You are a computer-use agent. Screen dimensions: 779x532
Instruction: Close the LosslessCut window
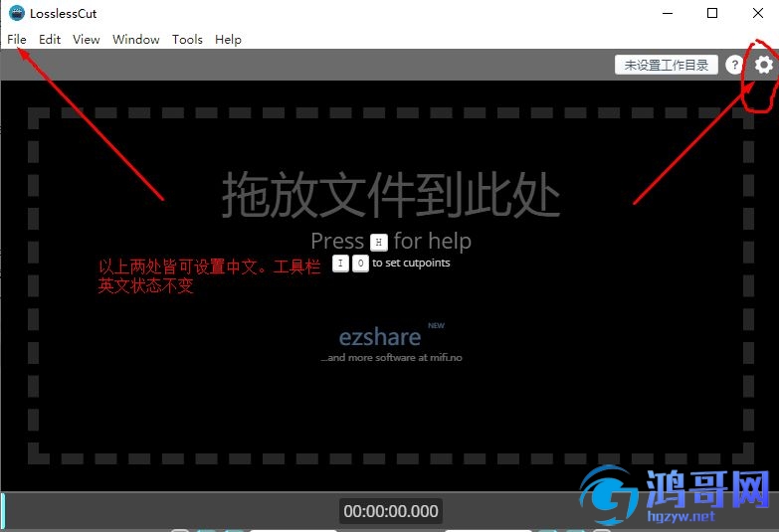pos(758,13)
